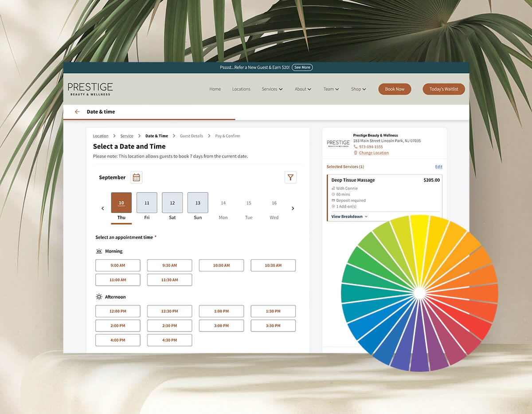Choose the 9:30 AM time slot
532x414 pixels.
click(169, 265)
